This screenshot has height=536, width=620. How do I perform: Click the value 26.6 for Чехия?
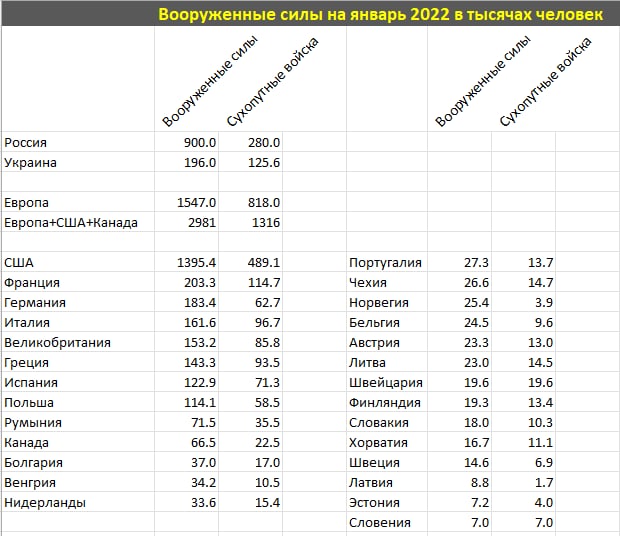476,283
